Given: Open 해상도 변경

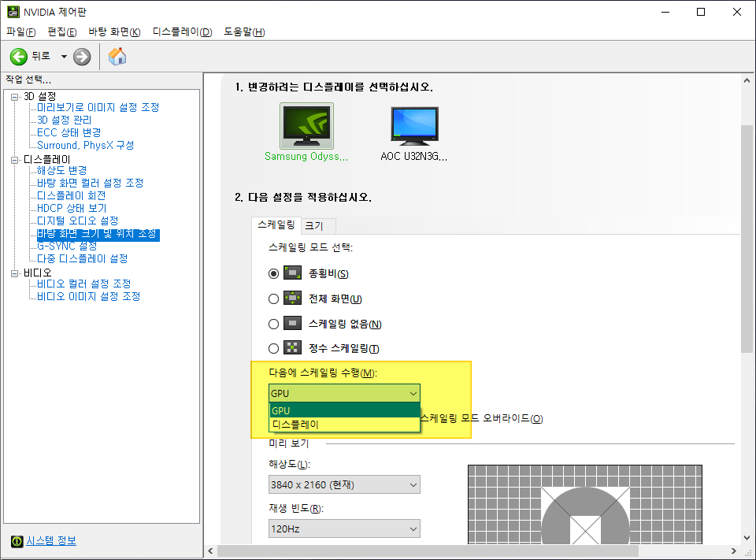Looking at the screenshot, I should click(61, 171).
